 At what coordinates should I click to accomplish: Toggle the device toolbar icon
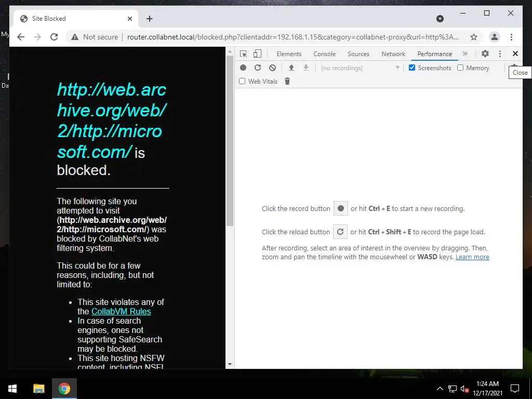pyautogui.click(x=258, y=54)
